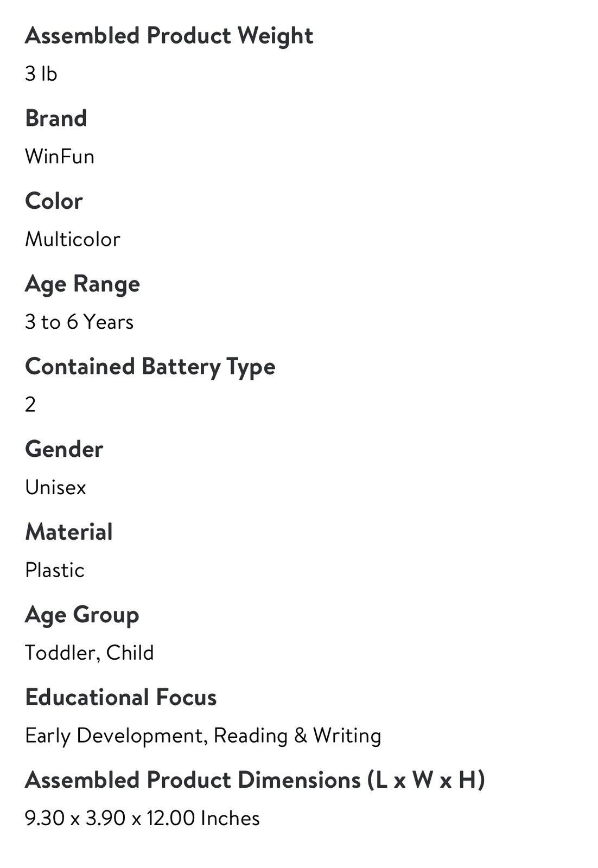Select the Assembled Product Weight heading
This screenshot has height=868, width=598.
(x=169, y=36)
